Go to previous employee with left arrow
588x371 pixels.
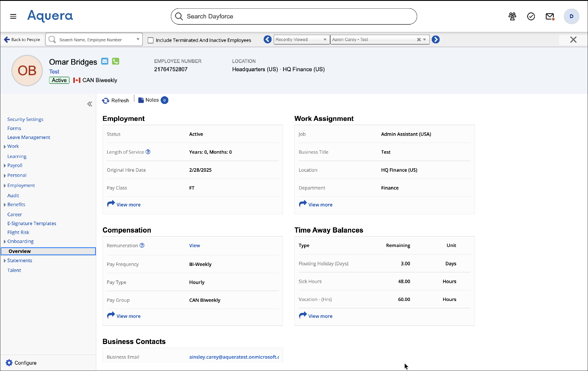tap(267, 39)
